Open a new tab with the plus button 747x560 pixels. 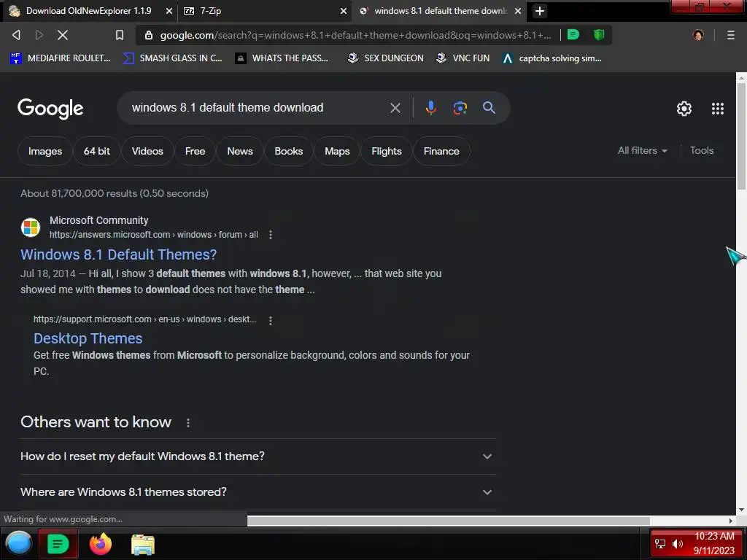point(539,11)
